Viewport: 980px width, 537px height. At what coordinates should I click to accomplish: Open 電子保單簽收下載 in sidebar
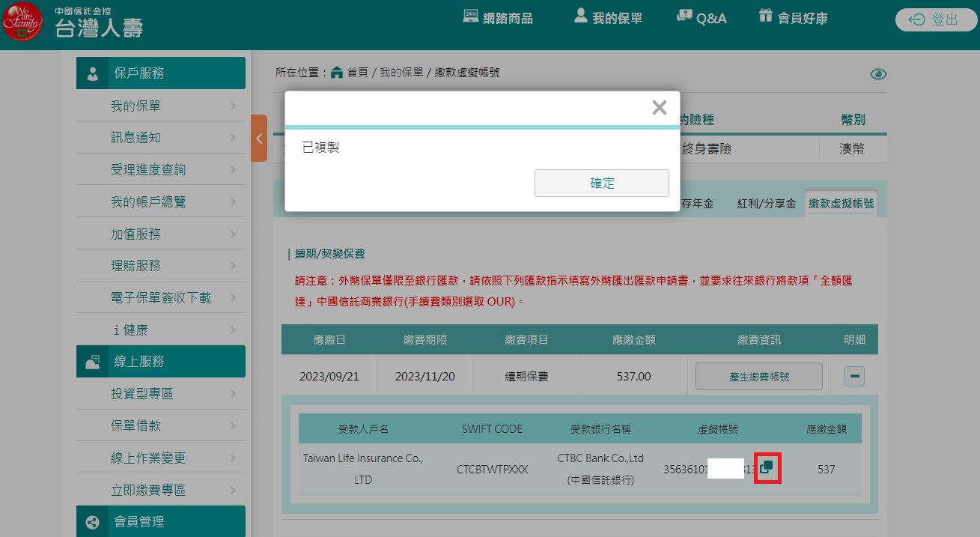point(161,298)
